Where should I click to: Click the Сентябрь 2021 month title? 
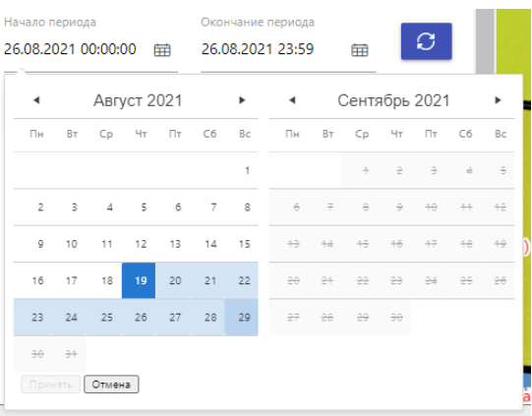tap(393, 100)
